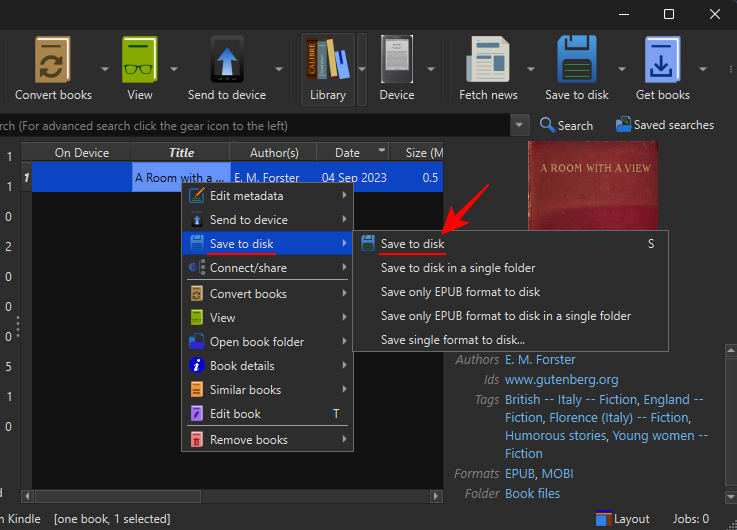Choose Save to disk in a single folder

click(458, 268)
